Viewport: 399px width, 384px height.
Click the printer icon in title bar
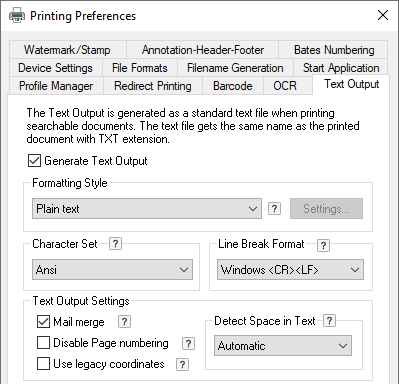point(17,16)
